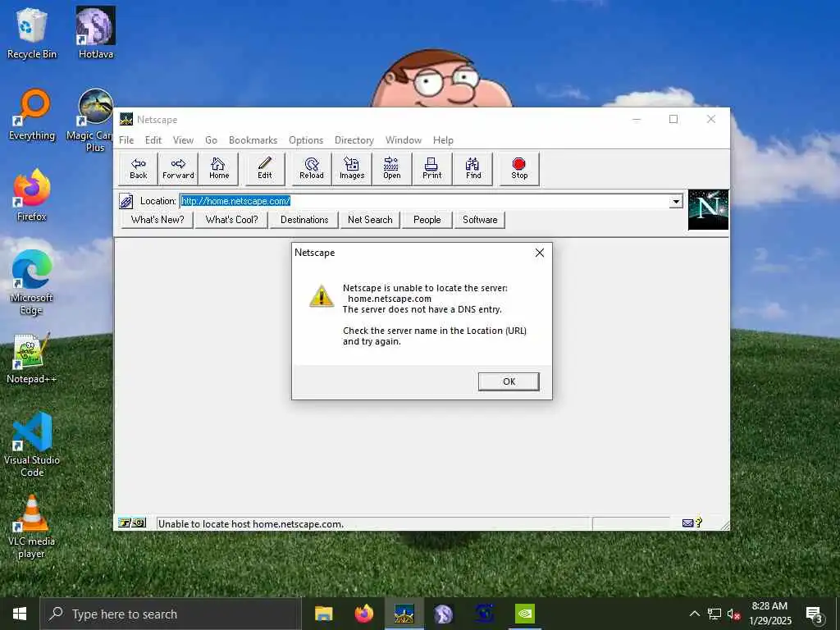
Task: Click the HotJava icon on taskbar
Action: [x=444, y=614]
